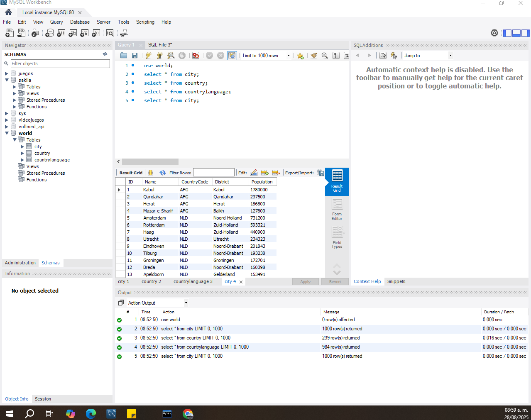Open the find panel magnifier icon
Image resolution: width=531 pixels, height=420 pixels.
tap(325, 56)
